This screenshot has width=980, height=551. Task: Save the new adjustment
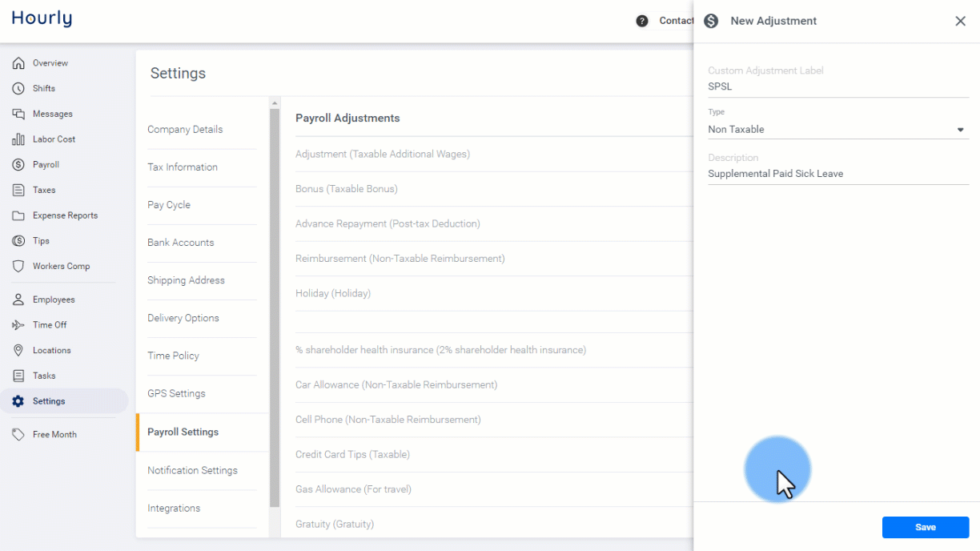tap(926, 527)
